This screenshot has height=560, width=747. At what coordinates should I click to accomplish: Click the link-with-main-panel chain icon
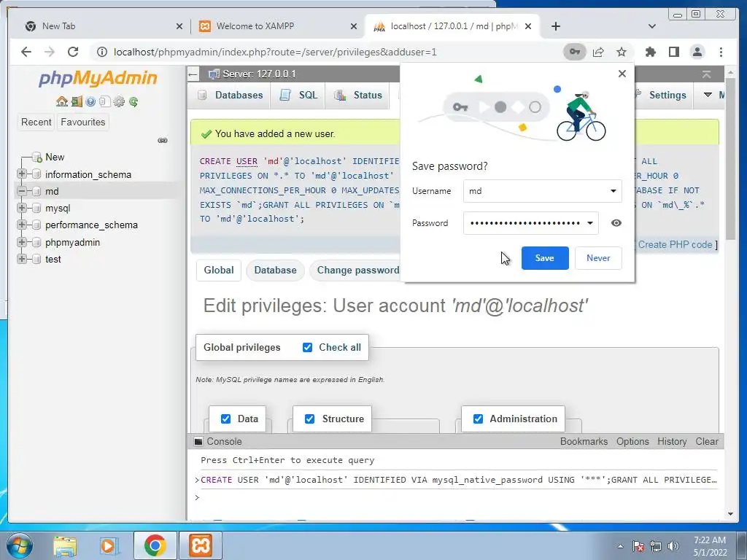click(x=163, y=141)
